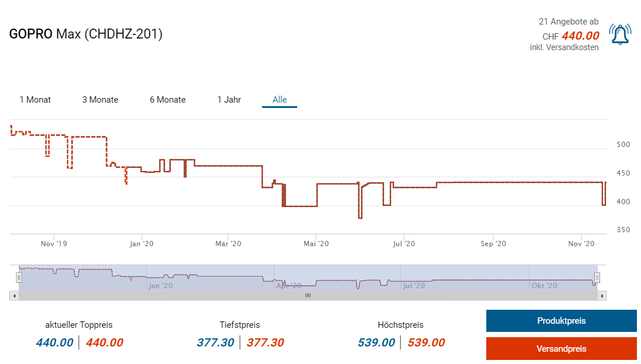Screen dimensions: 641x364
Task: Click the GOPRO Max (CHDHZ-201) product title
Action: [86, 34]
